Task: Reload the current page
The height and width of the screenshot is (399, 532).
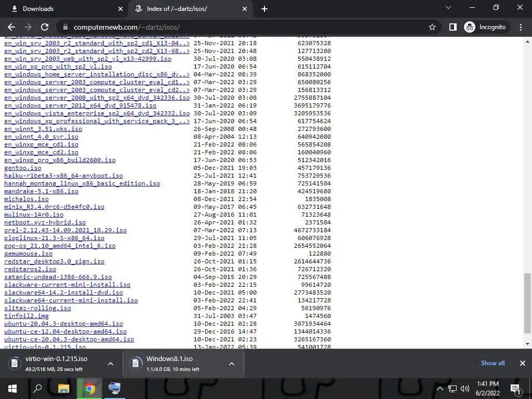Action: (45, 27)
